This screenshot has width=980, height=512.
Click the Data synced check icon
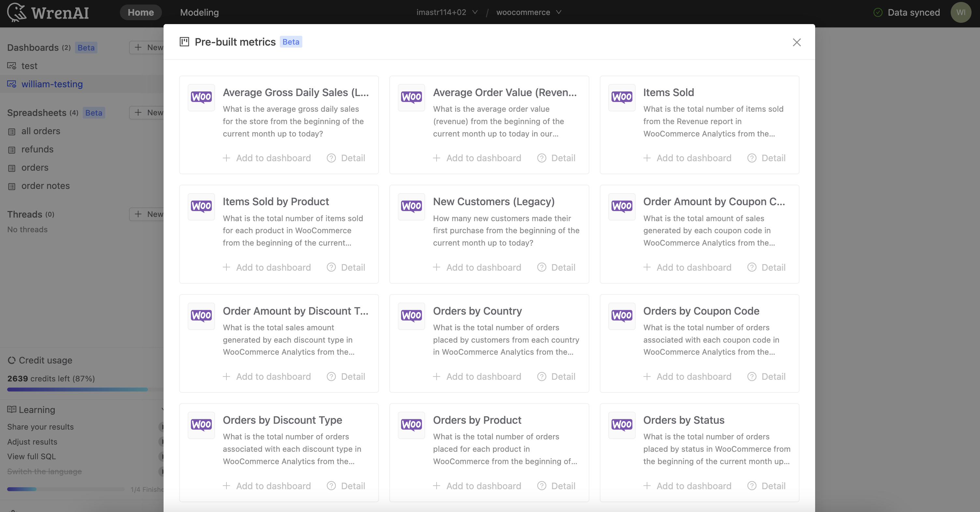[878, 13]
